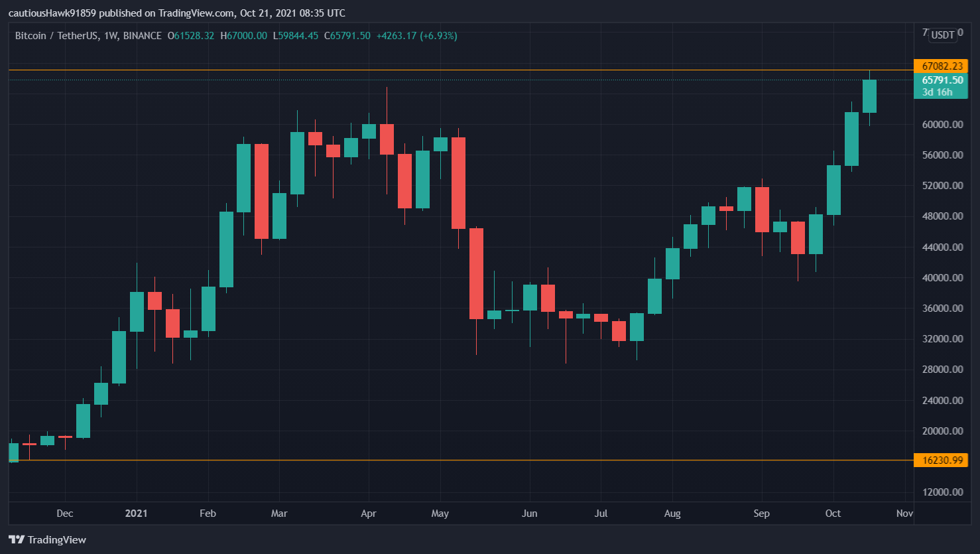The height and width of the screenshot is (554, 980).
Task: Click the high value H67000.00 in legend
Action: [243, 36]
